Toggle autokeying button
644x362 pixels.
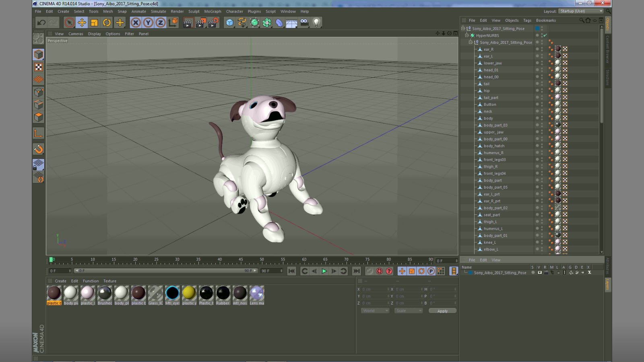pyautogui.click(x=379, y=271)
